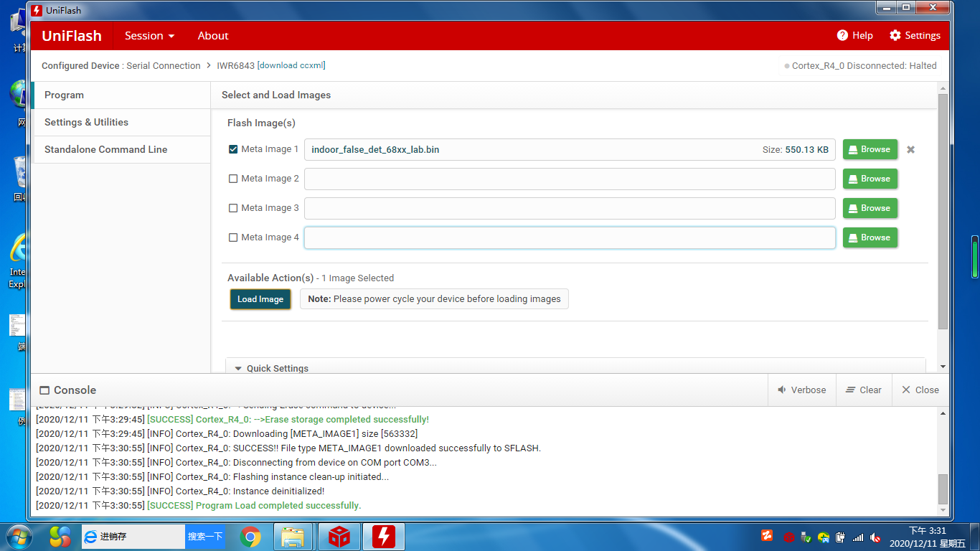Click the 'Instance deinitialized!' log line
This screenshot has height=551, width=980.
coord(179,491)
